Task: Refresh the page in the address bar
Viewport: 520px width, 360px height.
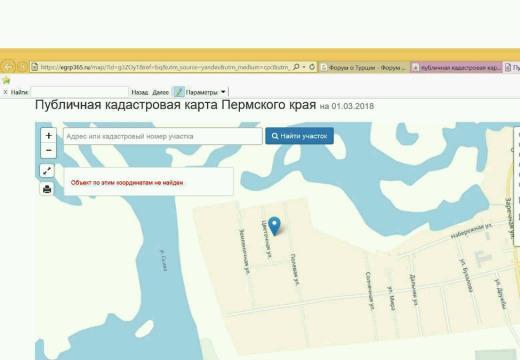Action: pos(312,67)
